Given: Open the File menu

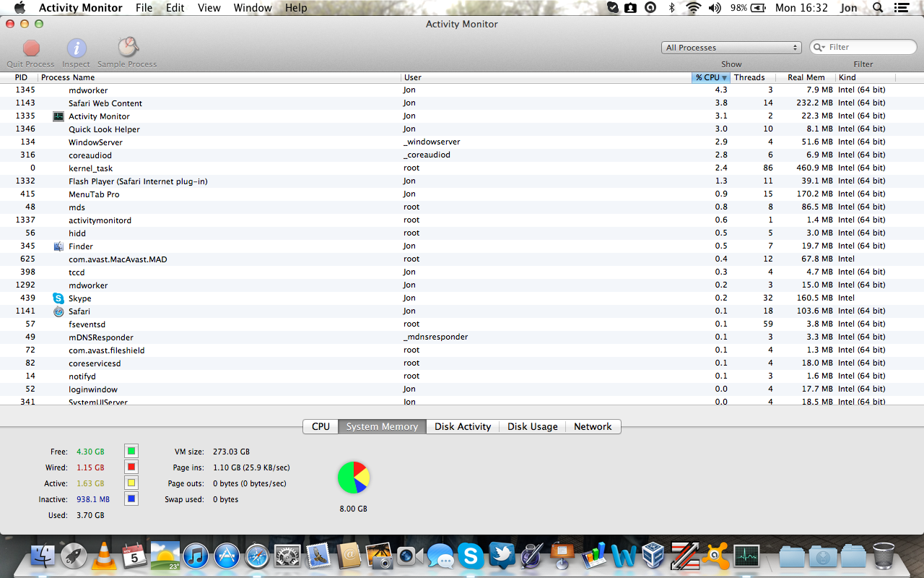Looking at the screenshot, I should tap(144, 8).
